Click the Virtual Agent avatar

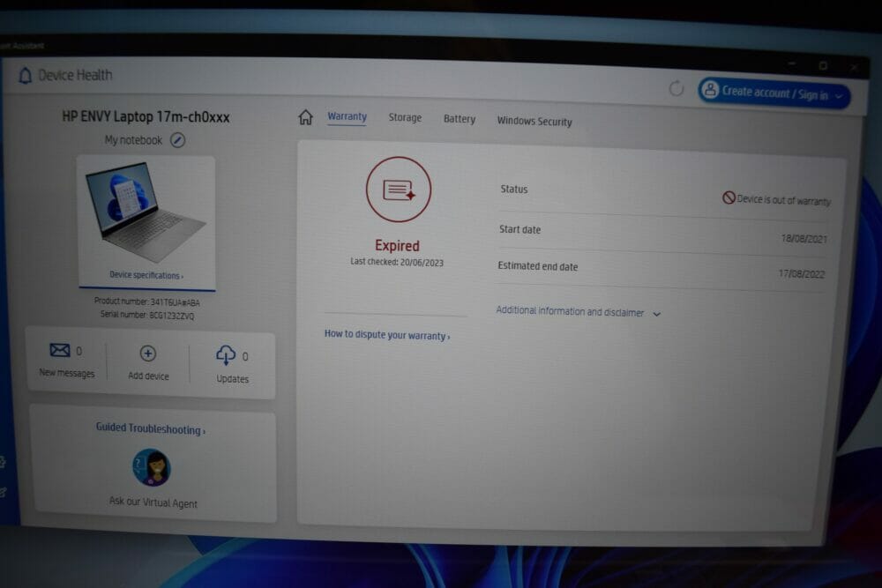[152, 467]
